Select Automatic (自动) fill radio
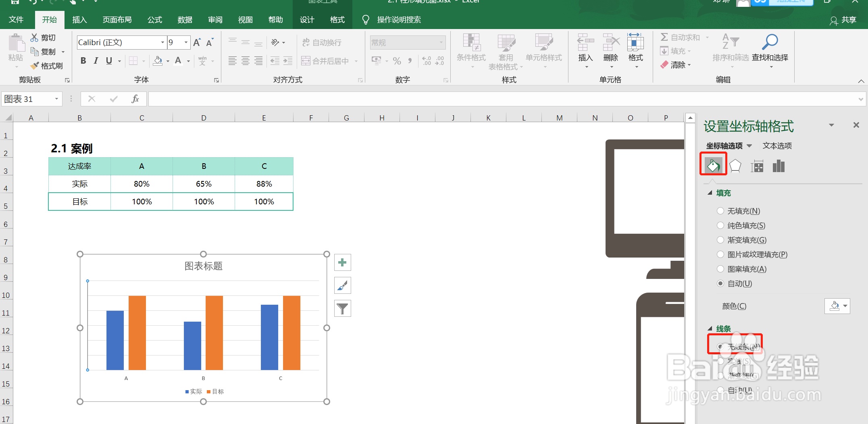This screenshot has height=424, width=868. (x=720, y=283)
